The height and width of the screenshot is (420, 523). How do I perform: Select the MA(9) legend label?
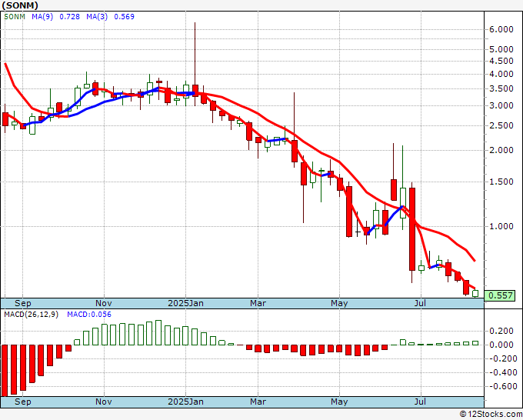tap(42, 16)
